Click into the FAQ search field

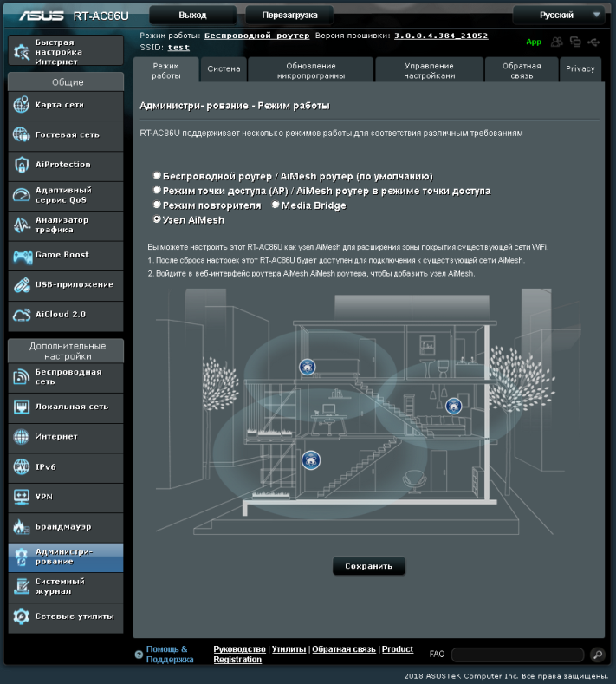pyautogui.click(x=517, y=655)
